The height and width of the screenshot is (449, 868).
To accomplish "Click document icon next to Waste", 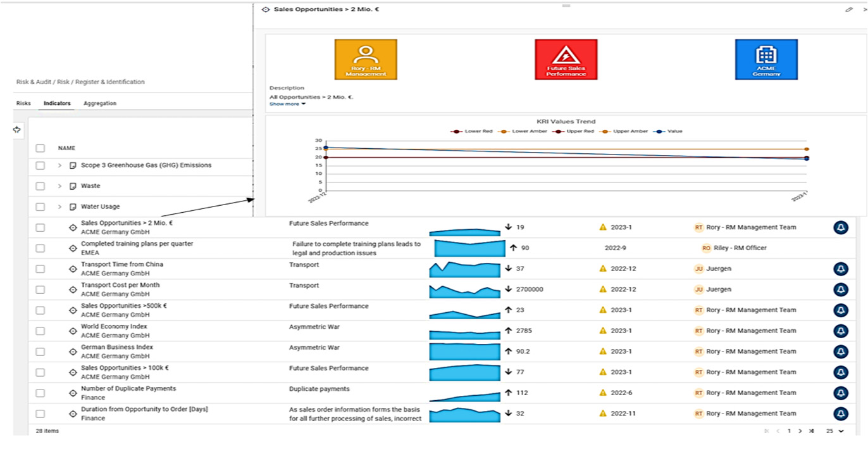I will coord(73,186).
